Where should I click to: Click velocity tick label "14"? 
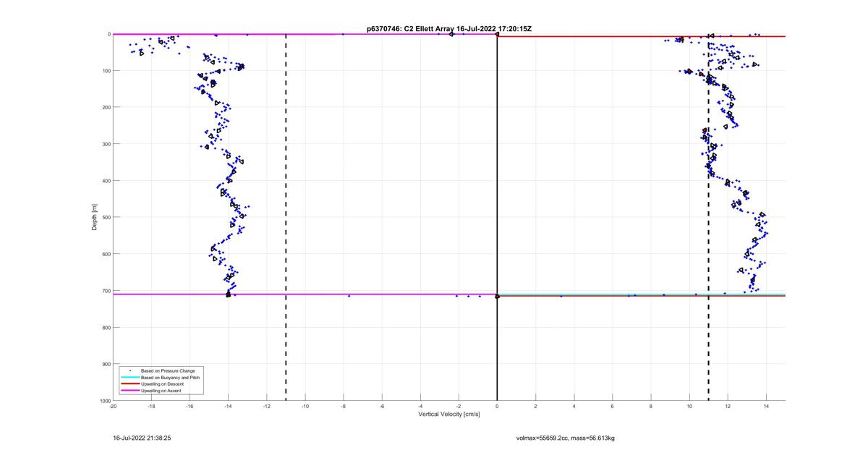[766, 407]
